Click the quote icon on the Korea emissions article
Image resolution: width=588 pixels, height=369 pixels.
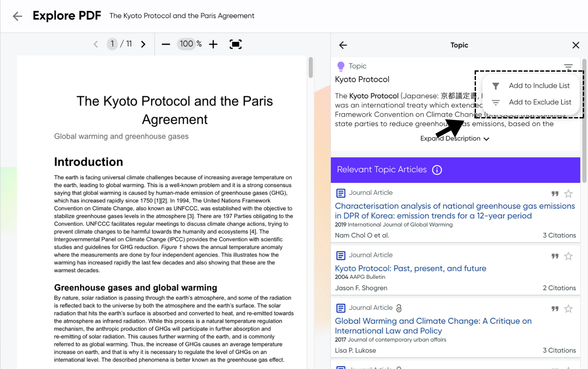(x=555, y=193)
